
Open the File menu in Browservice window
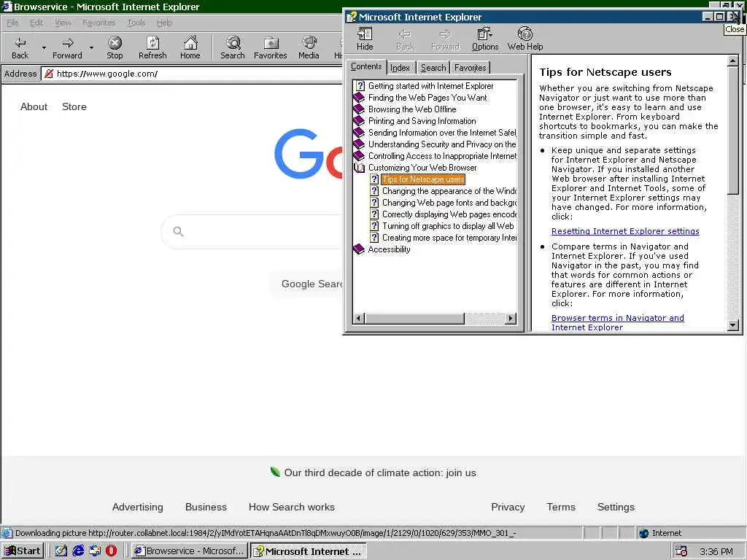[12, 23]
